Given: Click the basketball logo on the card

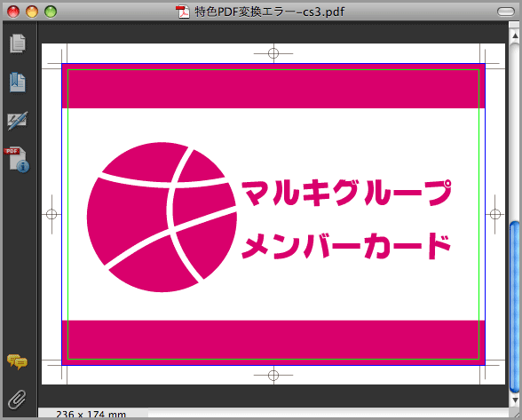Looking at the screenshot, I should click(x=162, y=218).
